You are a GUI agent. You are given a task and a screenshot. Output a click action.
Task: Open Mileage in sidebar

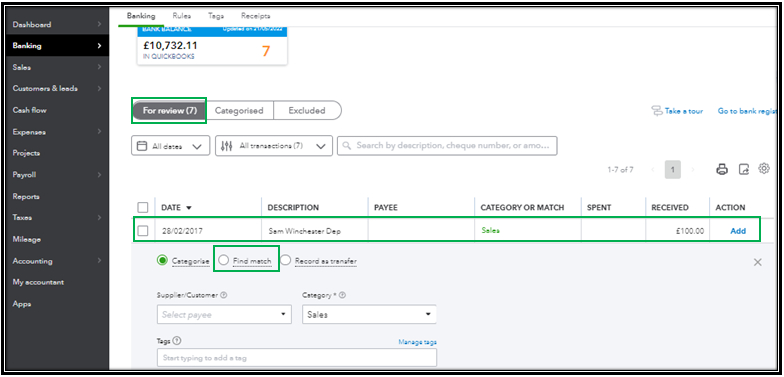pyautogui.click(x=26, y=240)
